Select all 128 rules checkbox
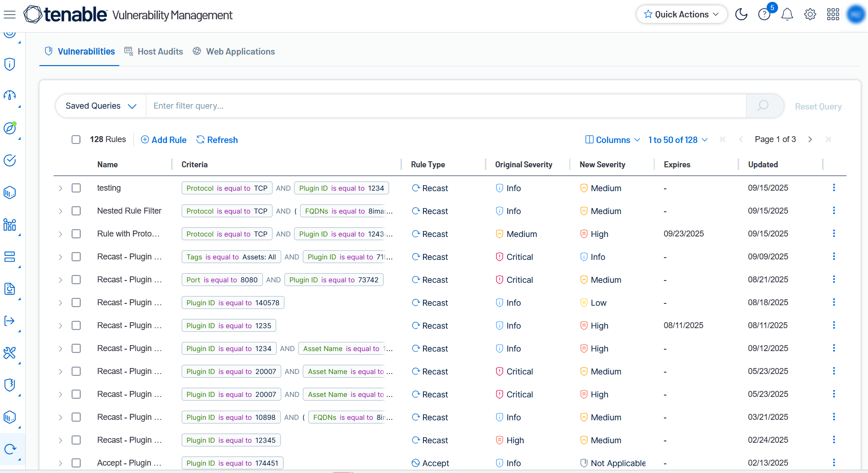The height and width of the screenshot is (473, 868). coord(76,139)
